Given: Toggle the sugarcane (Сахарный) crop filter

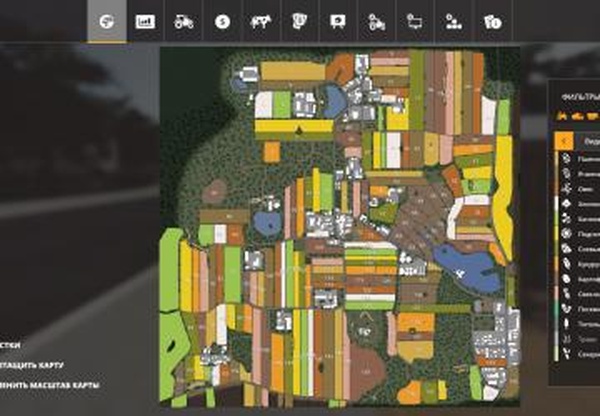Looking at the screenshot, I should pyautogui.click(x=579, y=354).
